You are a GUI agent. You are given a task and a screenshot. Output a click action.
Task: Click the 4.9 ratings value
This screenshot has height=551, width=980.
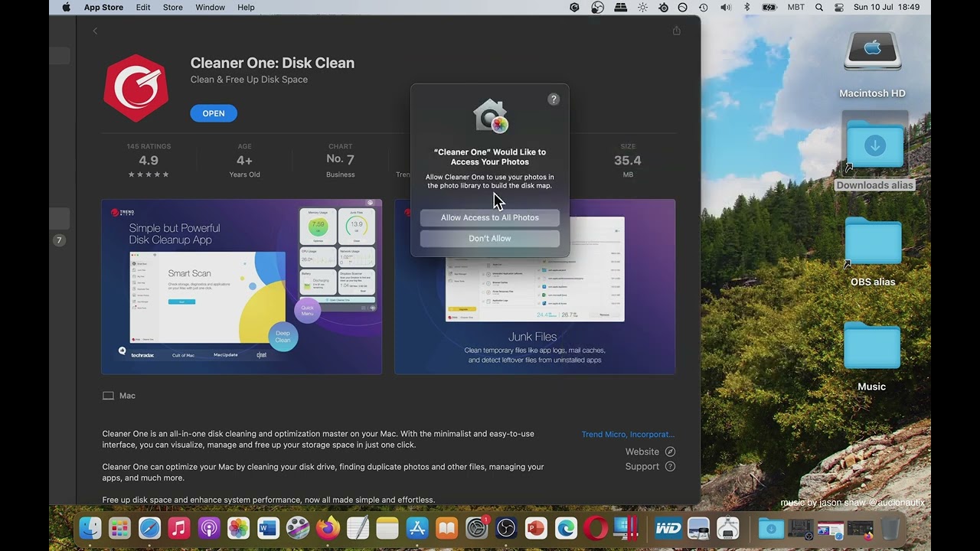click(x=149, y=160)
